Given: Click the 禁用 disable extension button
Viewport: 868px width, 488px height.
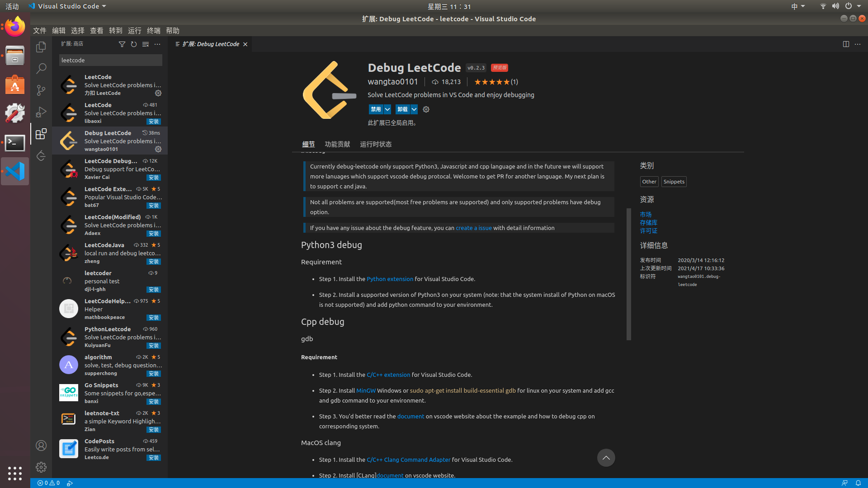Looking at the screenshot, I should (x=376, y=109).
